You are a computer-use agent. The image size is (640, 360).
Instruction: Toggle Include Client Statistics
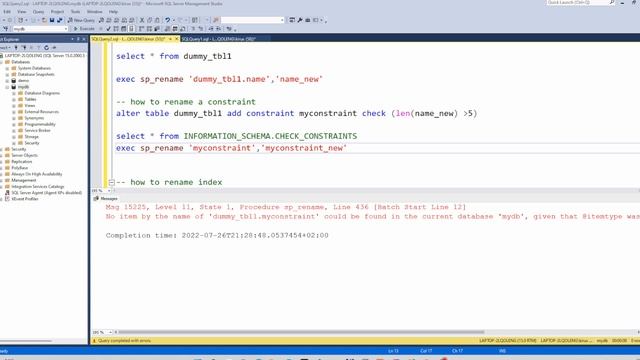click(x=157, y=29)
